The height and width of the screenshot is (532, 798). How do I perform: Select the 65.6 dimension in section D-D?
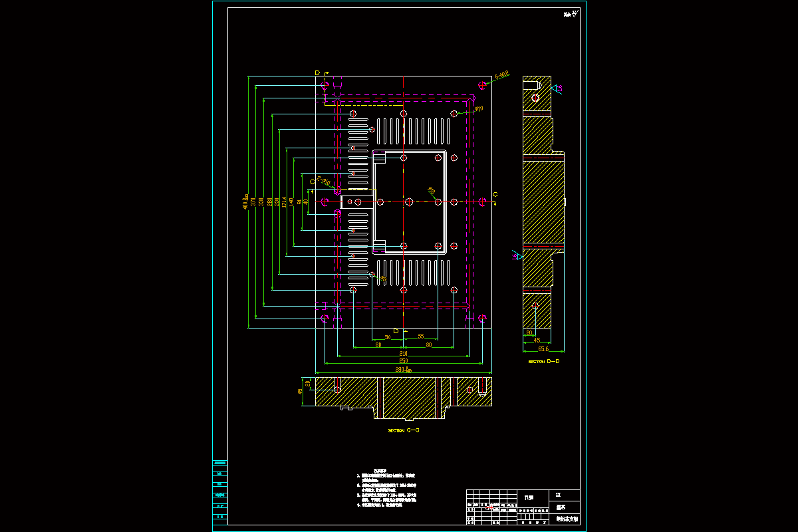pyautogui.click(x=543, y=348)
